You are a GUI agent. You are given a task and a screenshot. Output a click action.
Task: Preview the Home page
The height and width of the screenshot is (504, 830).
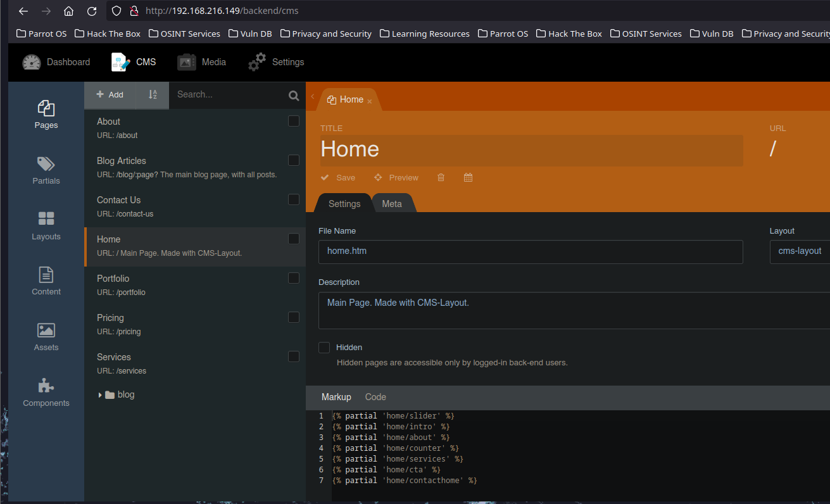(x=396, y=178)
